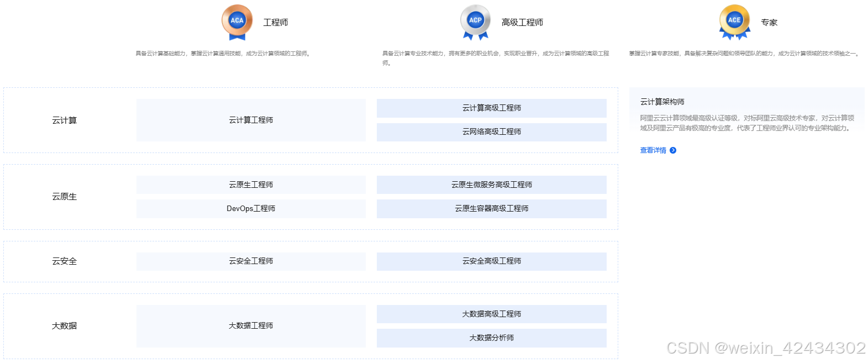Screen dimensions: 868x363
Task: Click the bronze ACA badge icon
Action: point(237,22)
